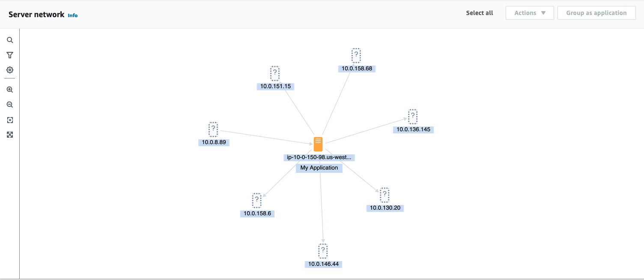Click the ip-10-0-150-98 hostname label

[x=319, y=157]
